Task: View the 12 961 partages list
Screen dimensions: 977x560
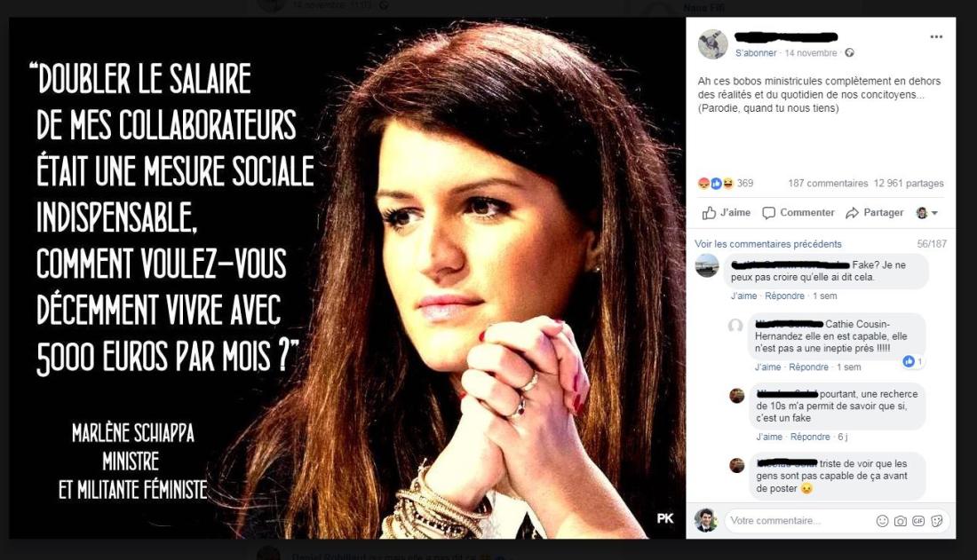Action: click(x=909, y=183)
